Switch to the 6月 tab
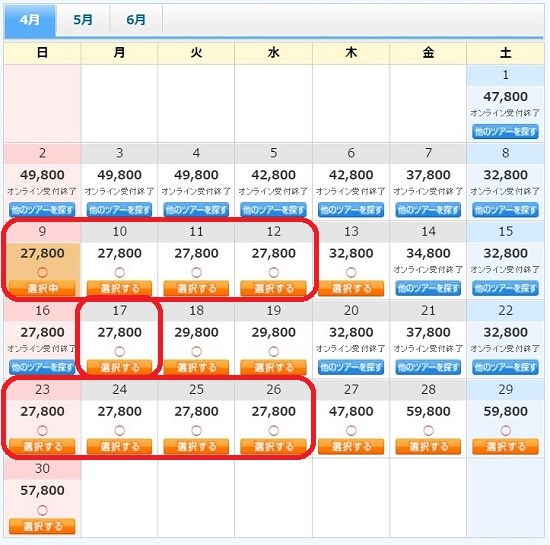Image resolution: width=550 pixels, height=545 pixels. click(136, 20)
